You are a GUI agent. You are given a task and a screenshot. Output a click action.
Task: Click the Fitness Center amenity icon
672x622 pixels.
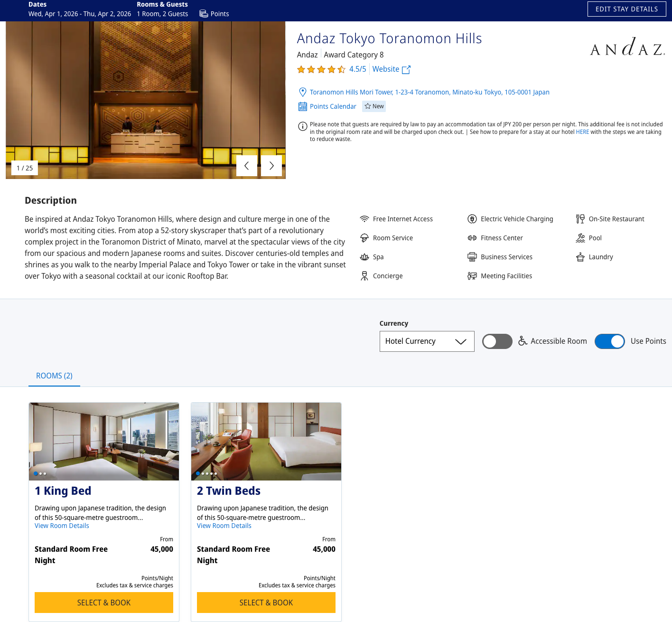[472, 237]
